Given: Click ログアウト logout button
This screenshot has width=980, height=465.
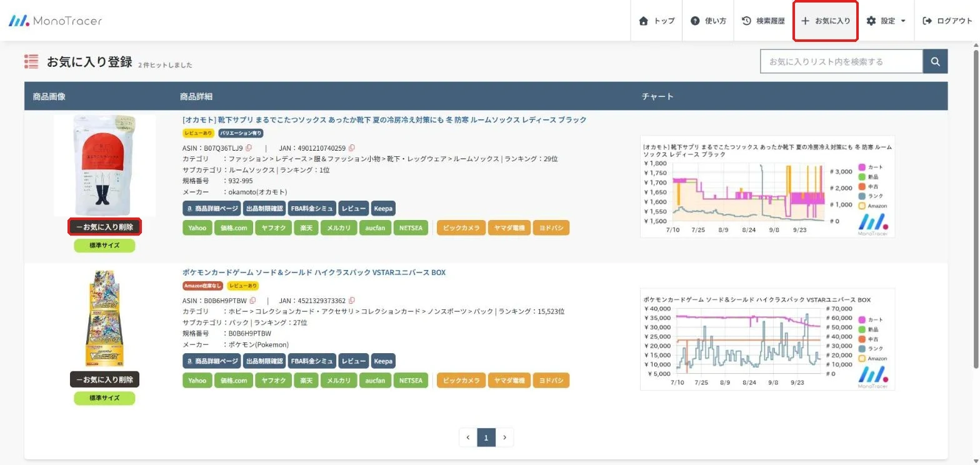Looking at the screenshot, I should (947, 21).
